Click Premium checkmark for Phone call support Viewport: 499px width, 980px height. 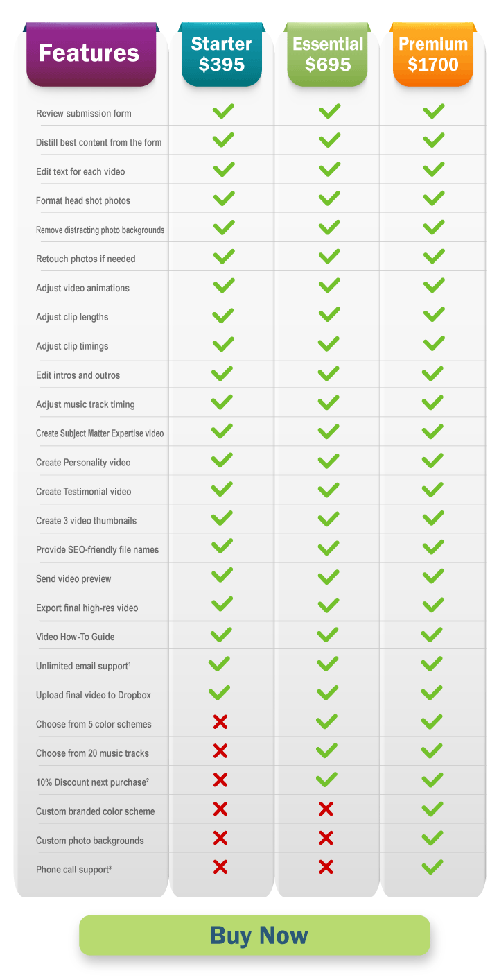pyautogui.click(x=432, y=866)
